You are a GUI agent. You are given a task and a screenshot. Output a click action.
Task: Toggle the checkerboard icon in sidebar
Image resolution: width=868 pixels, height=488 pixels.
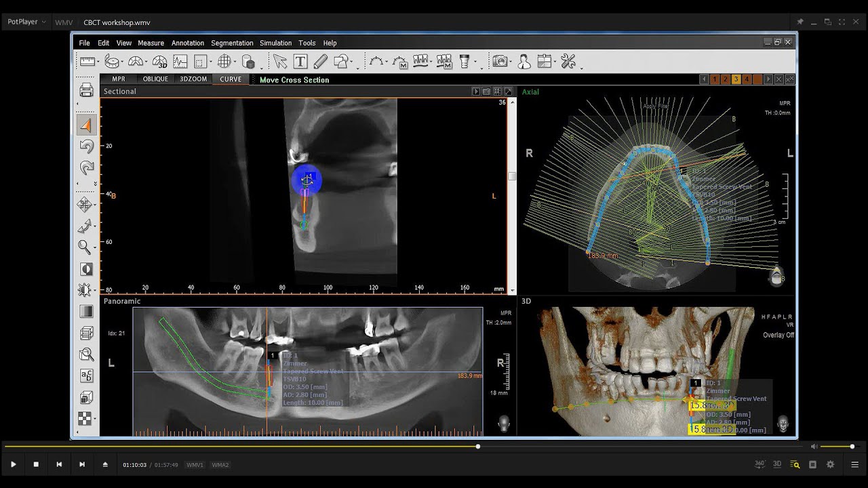click(86, 418)
